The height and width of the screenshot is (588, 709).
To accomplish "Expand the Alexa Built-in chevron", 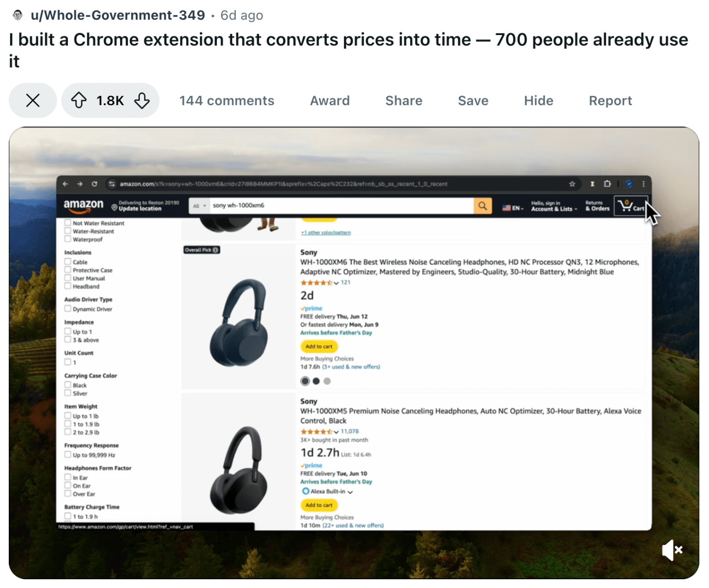I will pyautogui.click(x=350, y=492).
